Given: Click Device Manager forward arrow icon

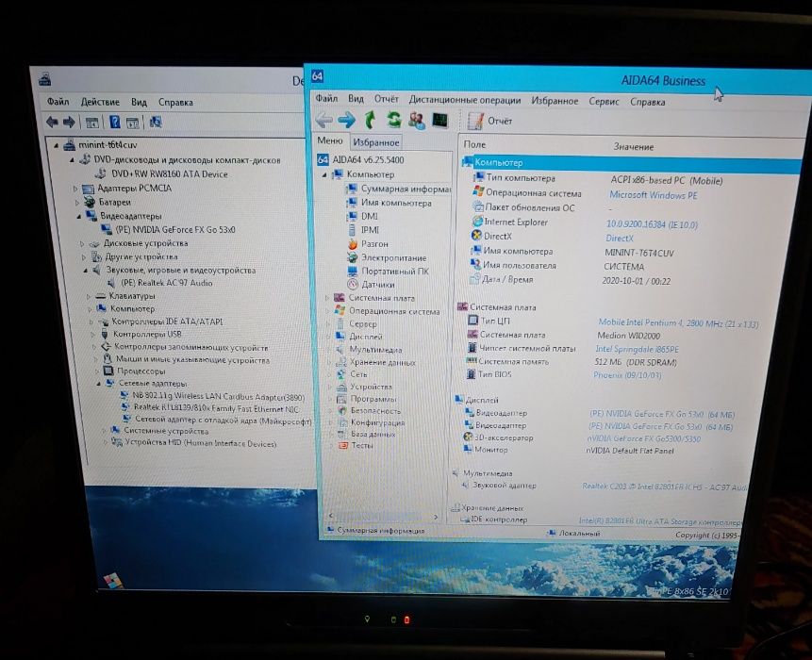Looking at the screenshot, I should [x=69, y=123].
